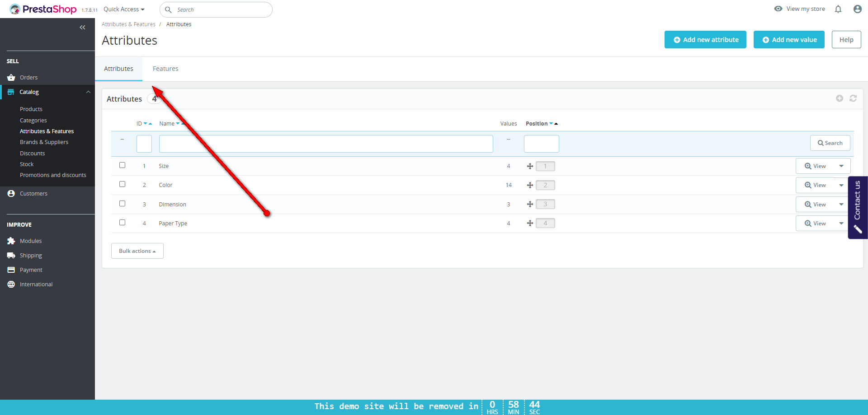The image size is (868, 415).
Task: Select the Attributes tab
Action: pos(118,69)
